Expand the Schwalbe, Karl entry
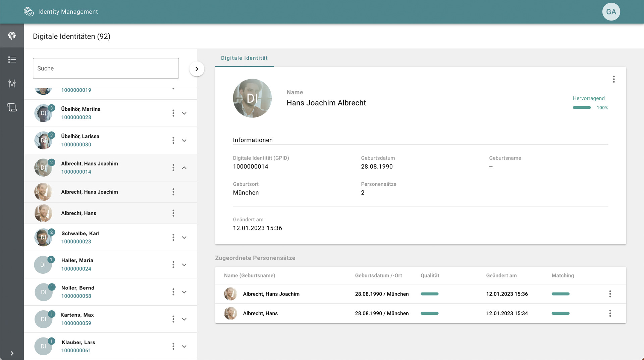 coord(184,237)
